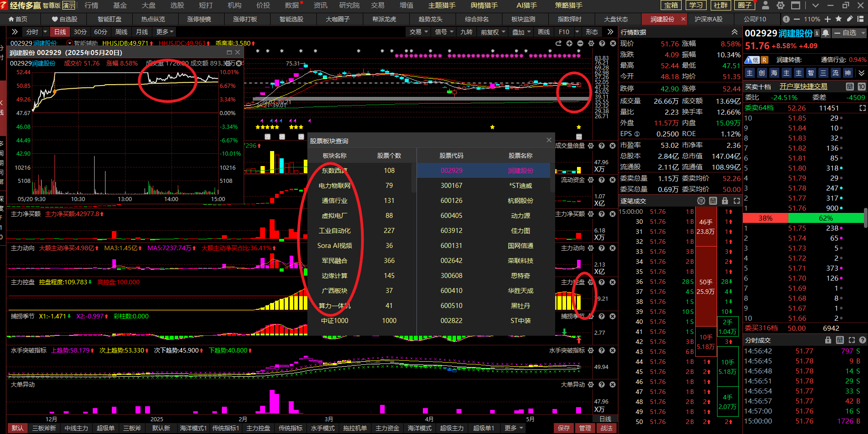Screen dimensions: 868x434
Task: Open the 沪深京A股 tab
Action: pos(708,19)
